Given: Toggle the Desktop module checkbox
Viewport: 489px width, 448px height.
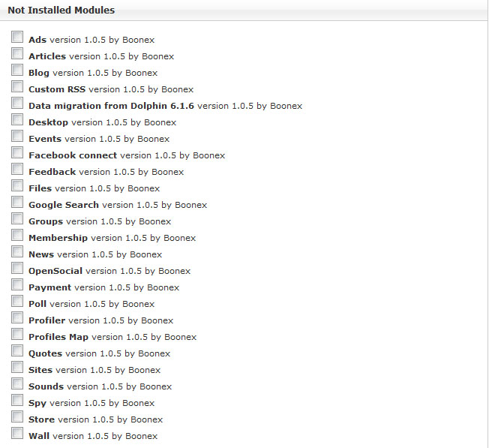Looking at the screenshot, I should [17, 119].
